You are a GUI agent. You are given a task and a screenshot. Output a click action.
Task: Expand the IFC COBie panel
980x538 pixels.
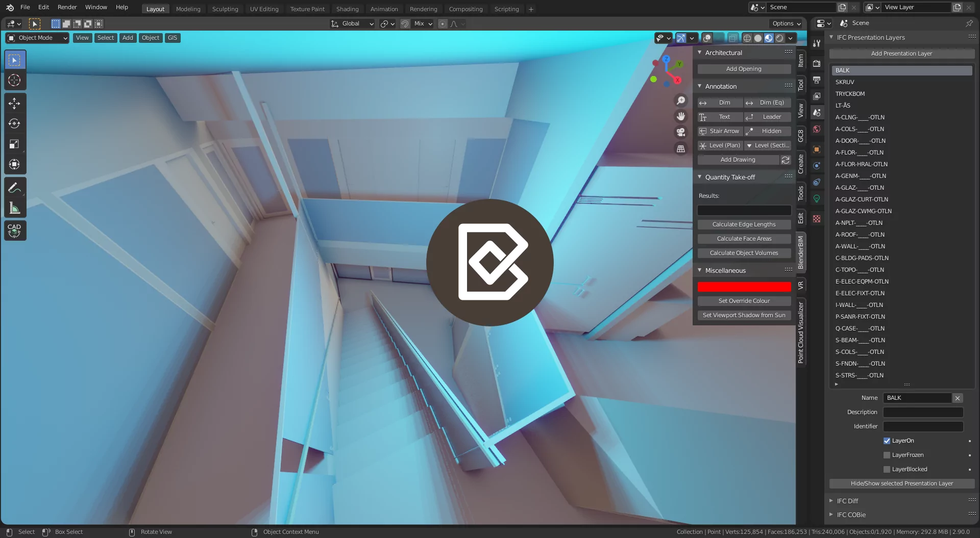pos(831,515)
